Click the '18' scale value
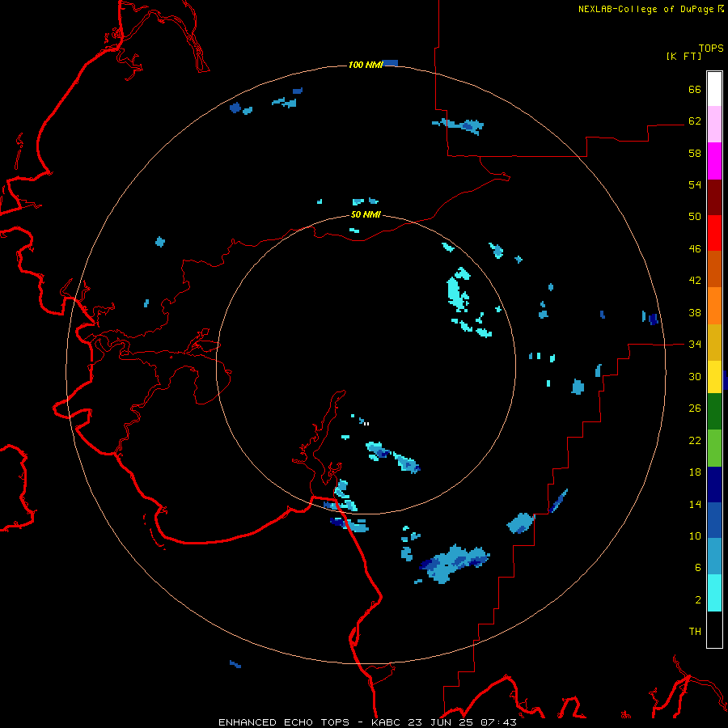Screen dimensions: 728x728 point(695,472)
